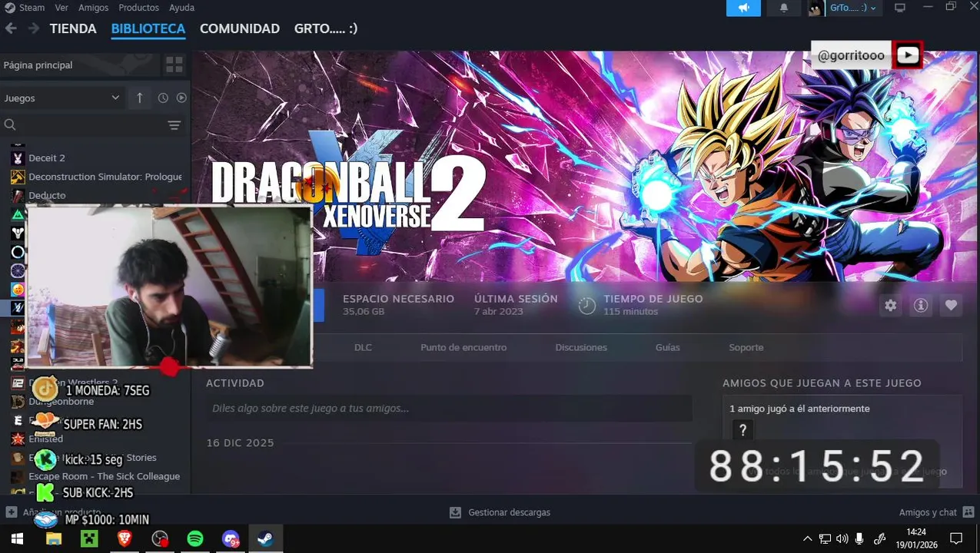Show hidden tray icons chevron
The image size is (980, 553).
[x=807, y=539]
